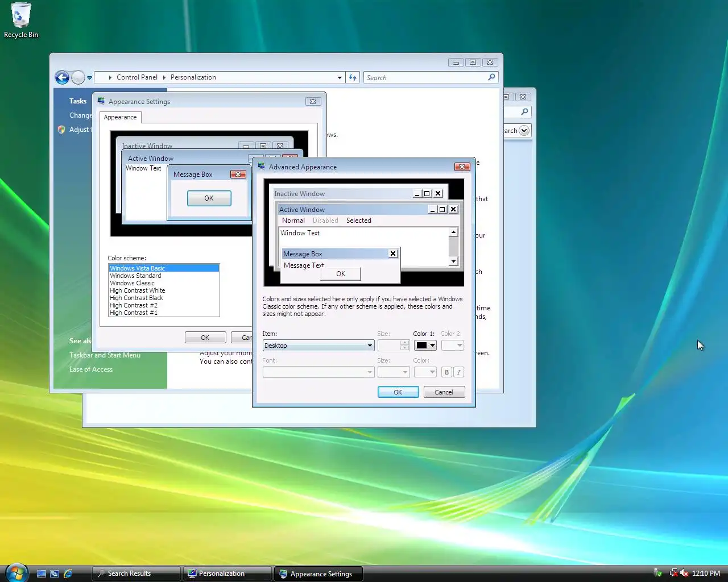Switch to Personalization taskbar button
728x582 pixels.
(x=227, y=573)
